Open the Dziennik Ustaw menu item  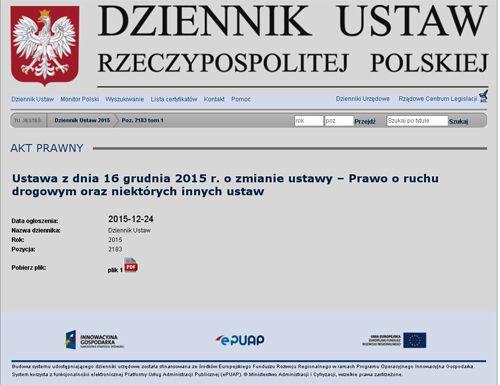(x=32, y=99)
